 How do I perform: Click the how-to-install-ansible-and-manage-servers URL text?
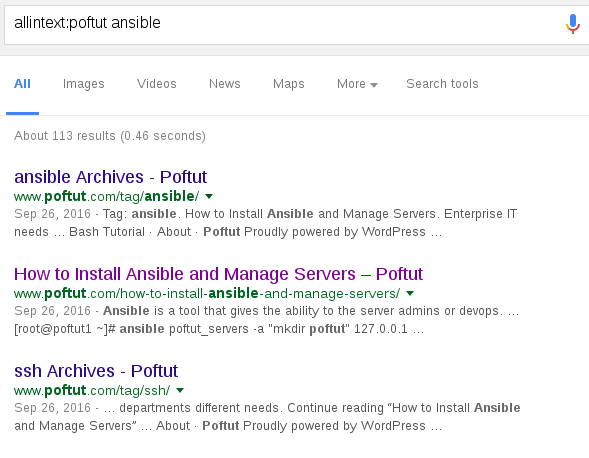coord(207,293)
